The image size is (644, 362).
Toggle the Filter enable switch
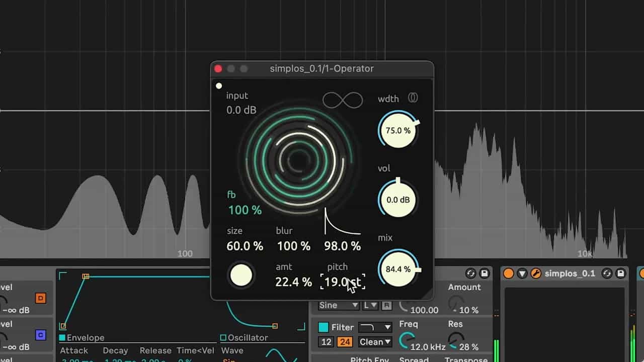[324, 327]
